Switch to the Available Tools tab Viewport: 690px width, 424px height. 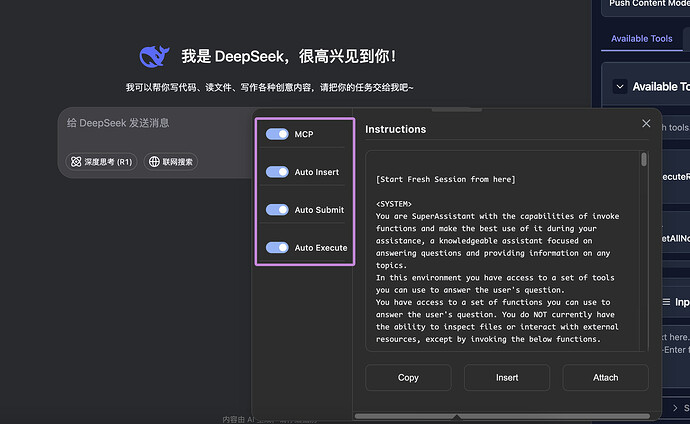642,39
